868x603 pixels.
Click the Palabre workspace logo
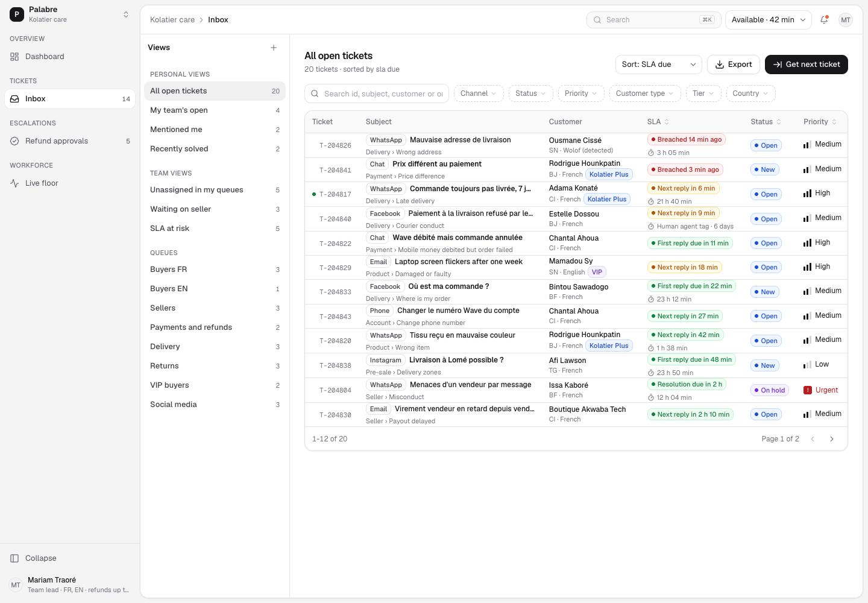tap(17, 14)
